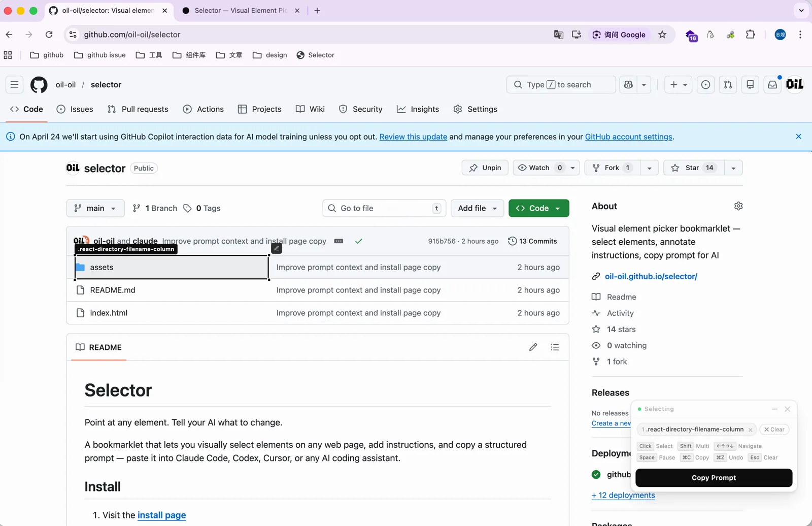Fork the repository with the Fork button

click(613, 168)
